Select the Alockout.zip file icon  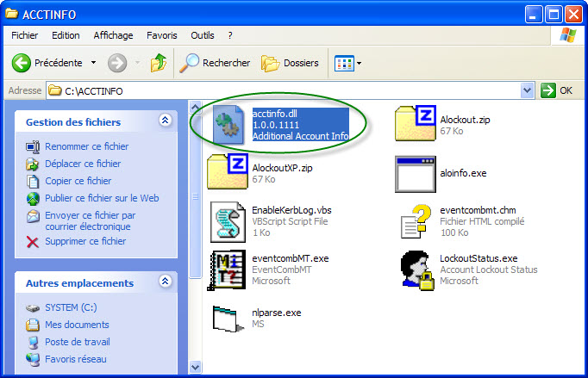pyautogui.click(x=416, y=124)
